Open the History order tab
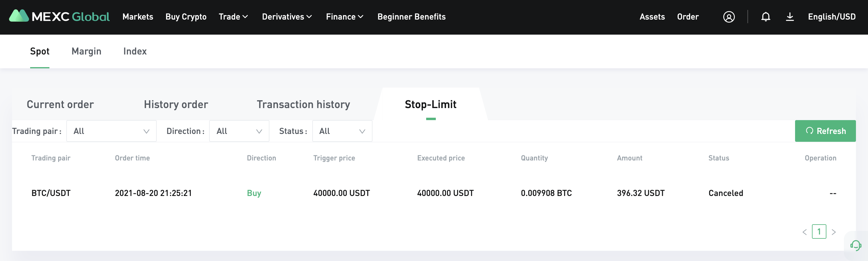 (x=176, y=104)
